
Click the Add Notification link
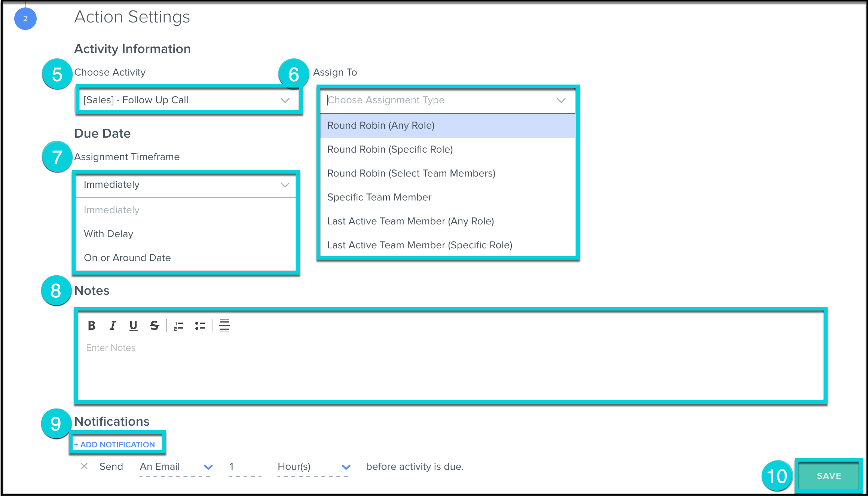[115, 444]
